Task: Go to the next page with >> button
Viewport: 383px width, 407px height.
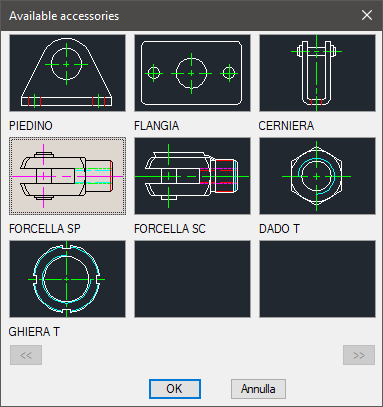Action: point(359,355)
